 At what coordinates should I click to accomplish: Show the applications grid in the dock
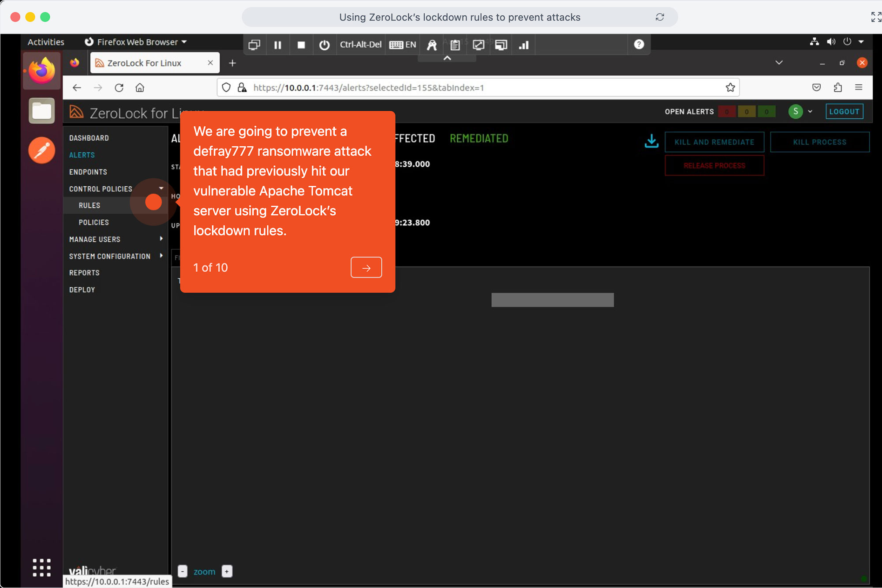(41, 568)
